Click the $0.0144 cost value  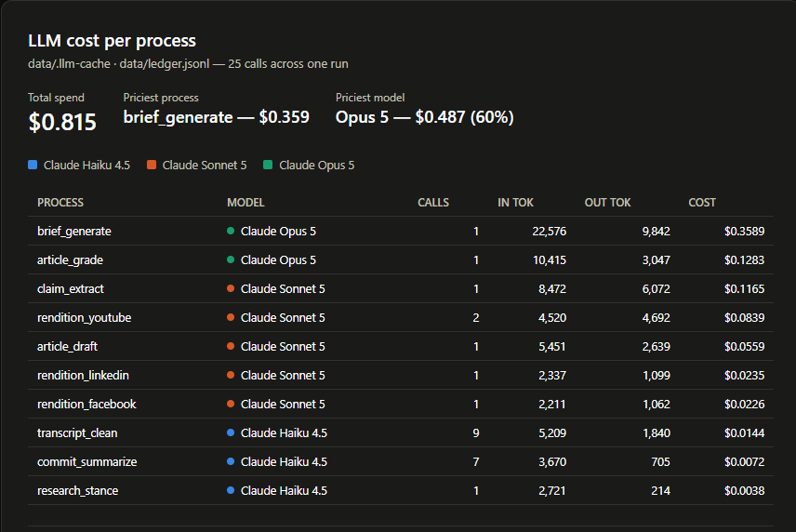pos(744,433)
